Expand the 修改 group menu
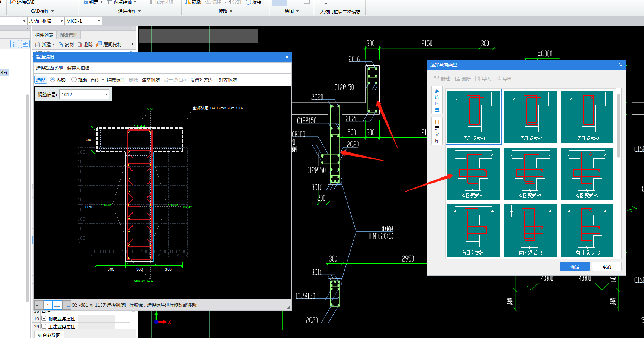Viewport: 644px width, 338px height. (x=225, y=11)
